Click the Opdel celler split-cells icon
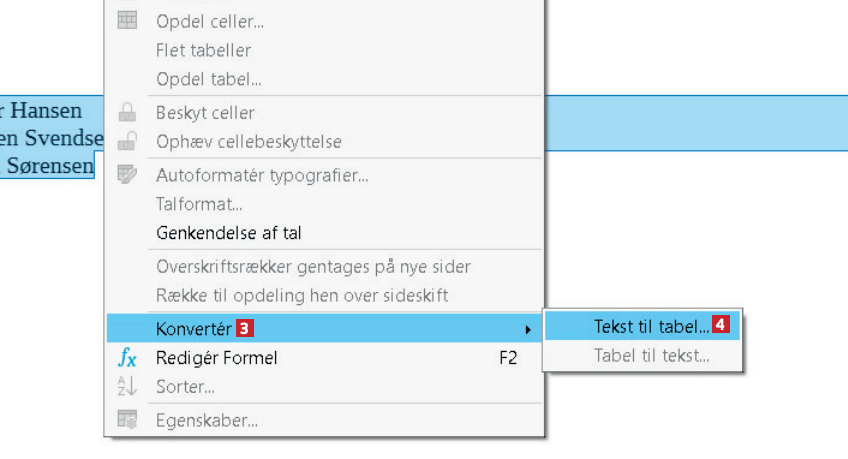This screenshot has height=459, width=848. (x=127, y=21)
